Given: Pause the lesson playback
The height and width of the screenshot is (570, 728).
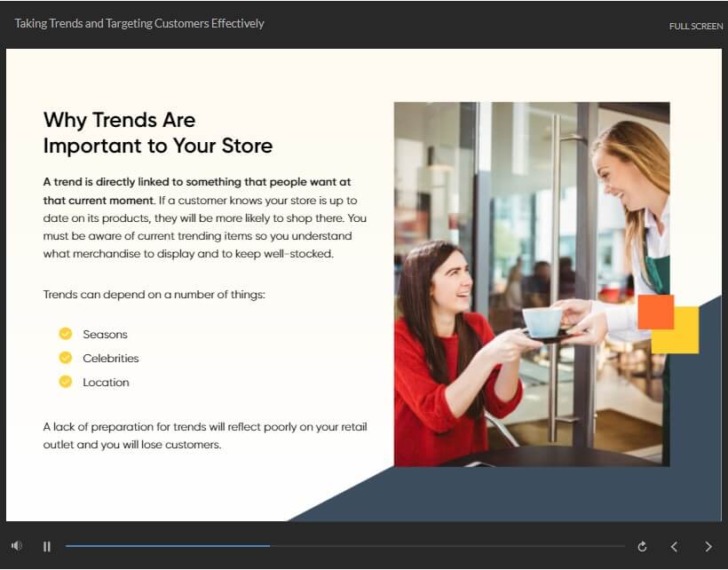Looking at the screenshot, I should (x=47, y=547).
